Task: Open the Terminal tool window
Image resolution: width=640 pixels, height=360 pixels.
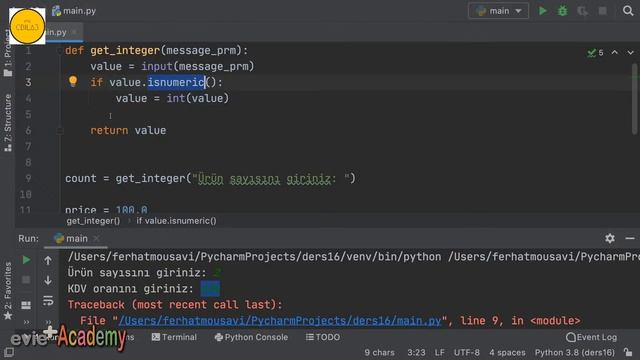Action: tap(174, 337)
